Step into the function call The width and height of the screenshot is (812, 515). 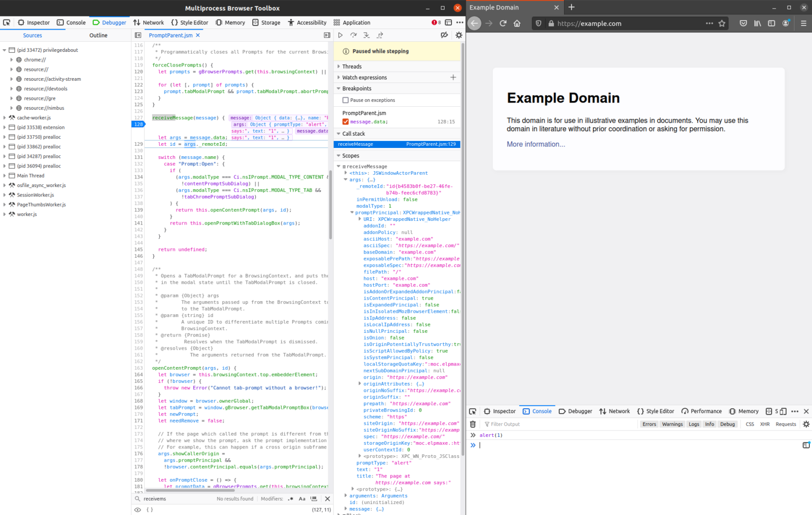click(366, 35)
